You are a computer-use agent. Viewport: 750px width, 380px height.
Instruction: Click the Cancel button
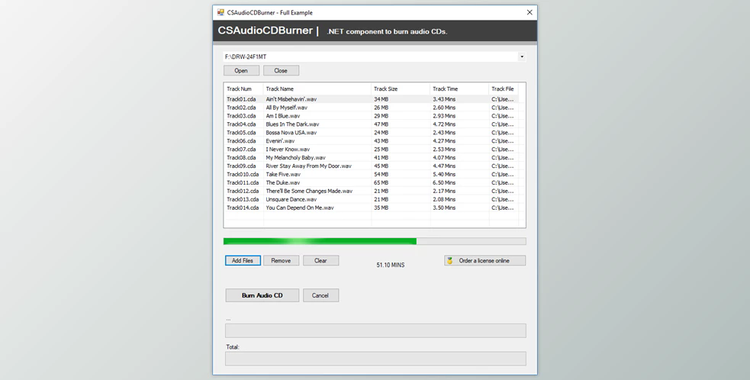tap(321, 295)
